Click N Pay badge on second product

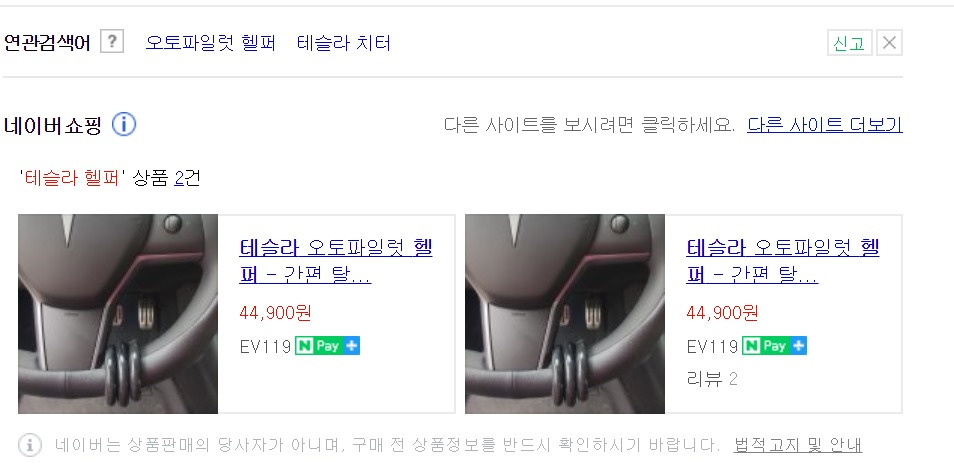(x=775, y=346)
